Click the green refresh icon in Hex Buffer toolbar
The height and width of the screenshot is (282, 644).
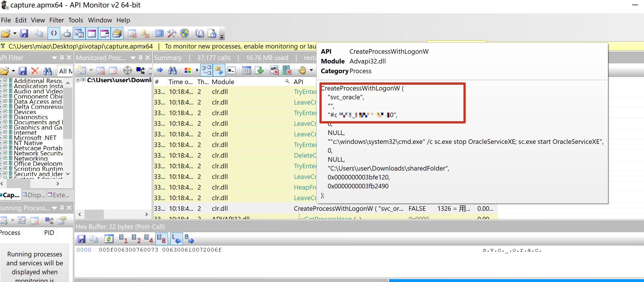[109, 239]
